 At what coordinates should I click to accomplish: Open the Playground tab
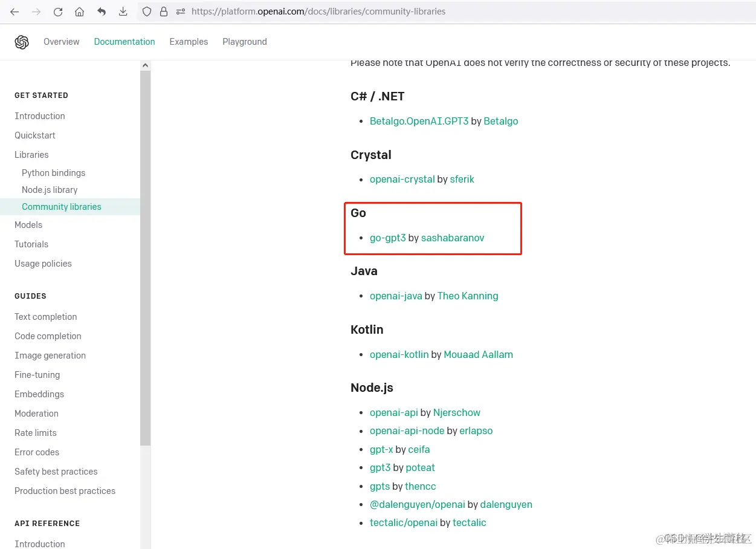coord(245,42)
